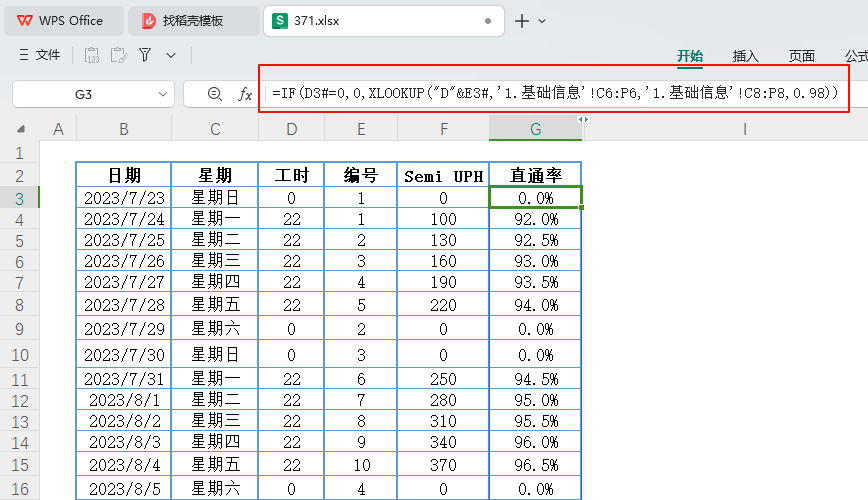Click inside the formula bar text

555,93
